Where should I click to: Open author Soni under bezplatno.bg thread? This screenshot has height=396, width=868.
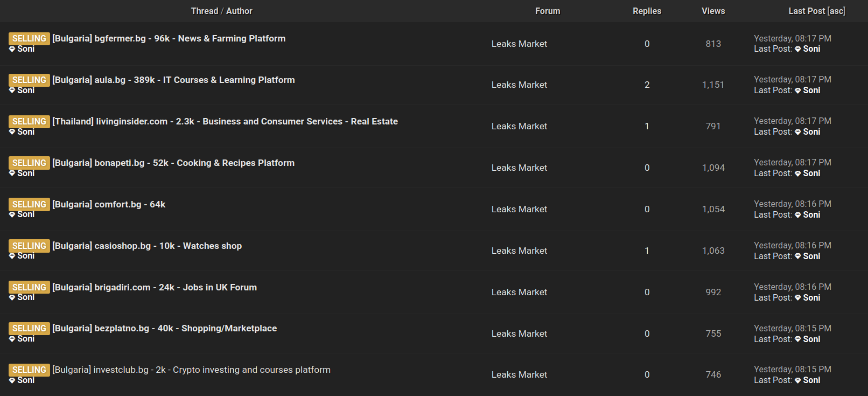click(26, 339)
